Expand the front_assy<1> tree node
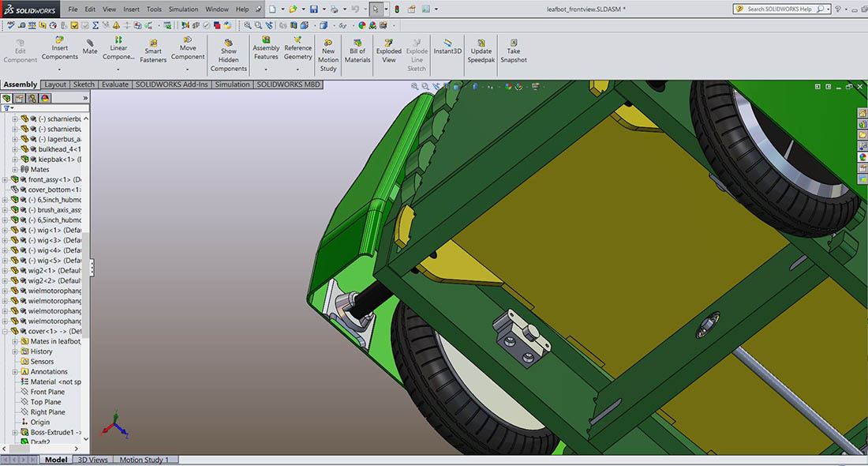The height and width of the screenshot is (466, 868). point(5,179)
